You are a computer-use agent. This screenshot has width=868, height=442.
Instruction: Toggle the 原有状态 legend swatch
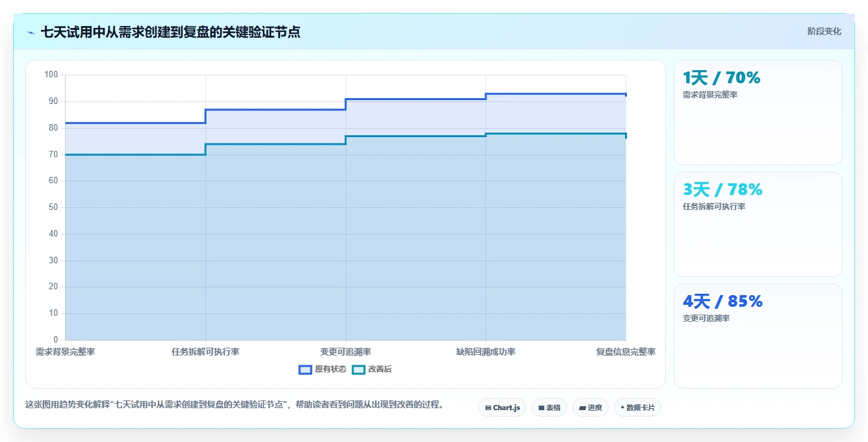tap(305, 369)
